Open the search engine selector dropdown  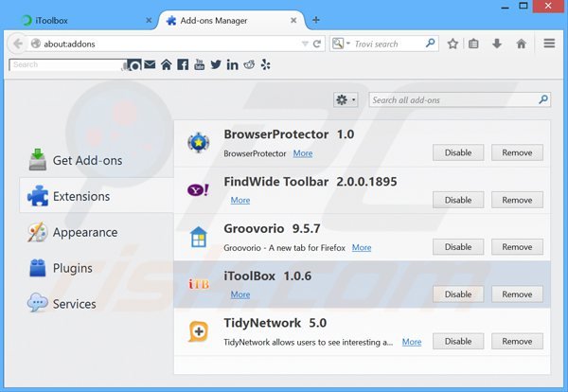coord(340,44)
